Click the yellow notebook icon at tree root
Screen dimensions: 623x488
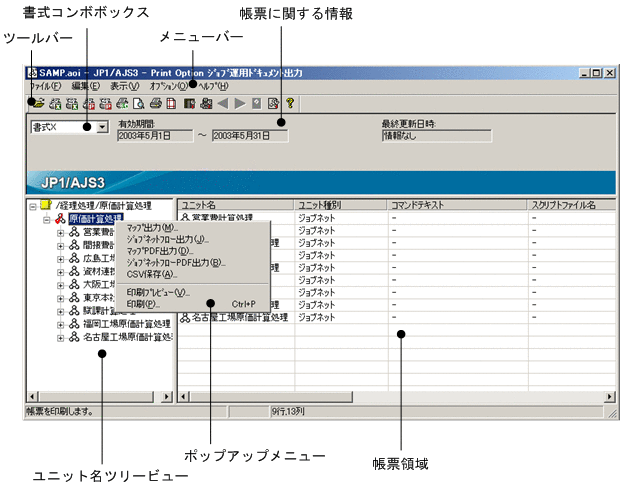coord(46,205)
